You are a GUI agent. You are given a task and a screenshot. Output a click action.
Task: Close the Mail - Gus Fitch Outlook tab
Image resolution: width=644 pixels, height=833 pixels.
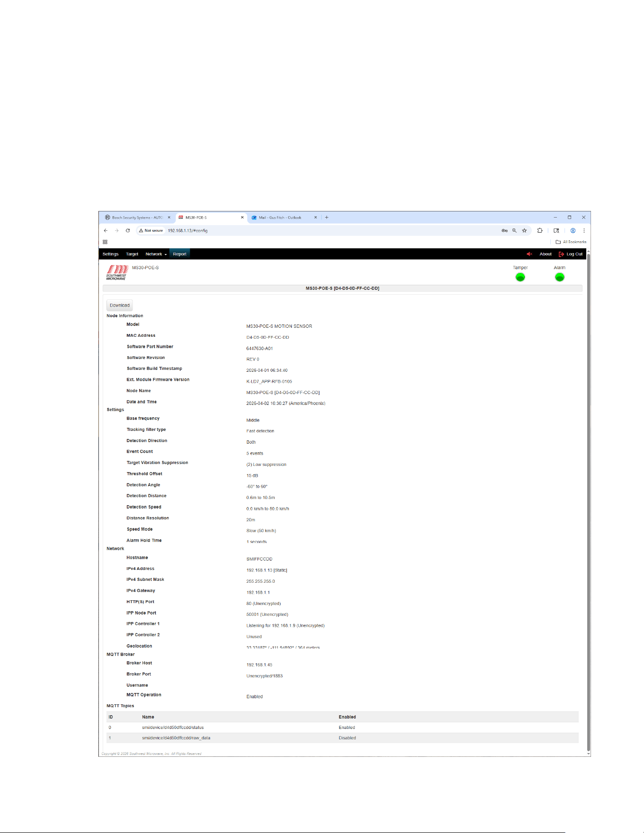(316, 218)
